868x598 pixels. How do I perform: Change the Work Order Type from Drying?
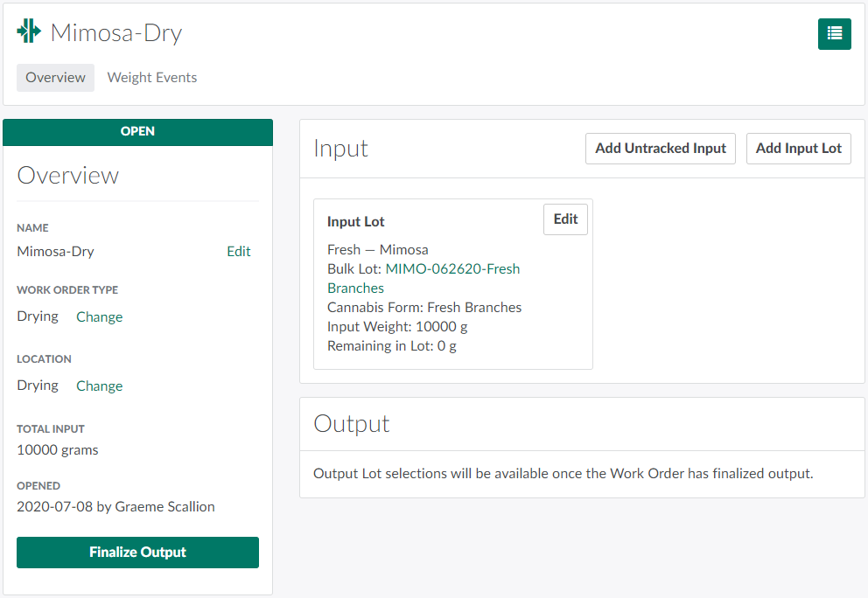coord(99,316)
